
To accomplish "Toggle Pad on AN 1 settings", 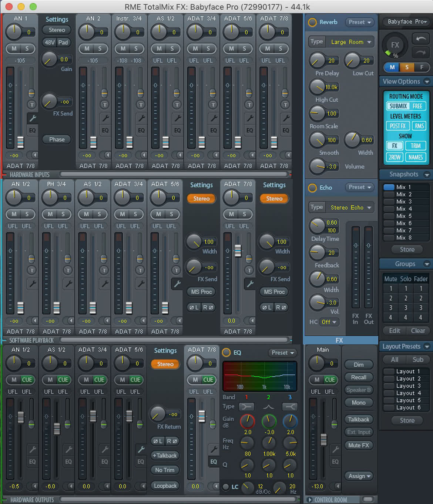I will click(x=63, y=42).
